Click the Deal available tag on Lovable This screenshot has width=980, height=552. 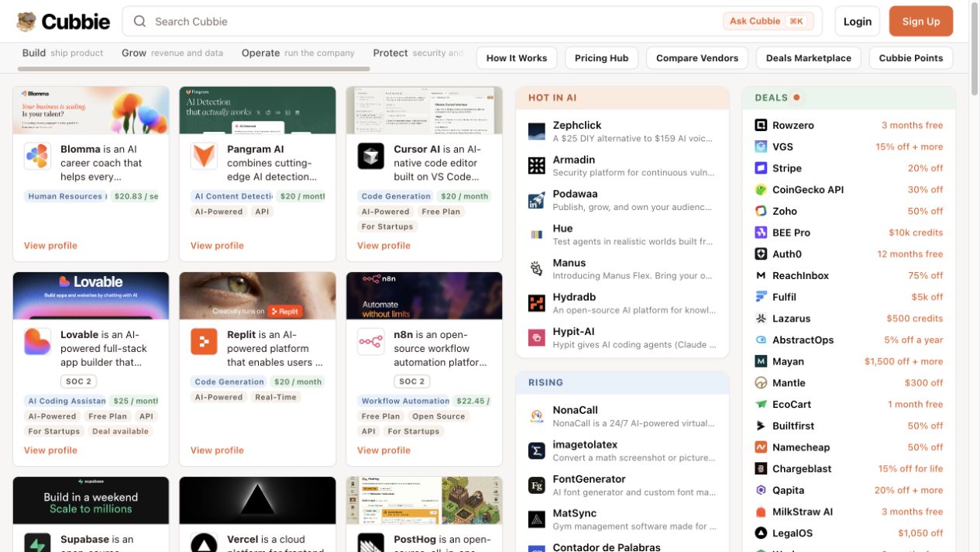click(120, 431)
